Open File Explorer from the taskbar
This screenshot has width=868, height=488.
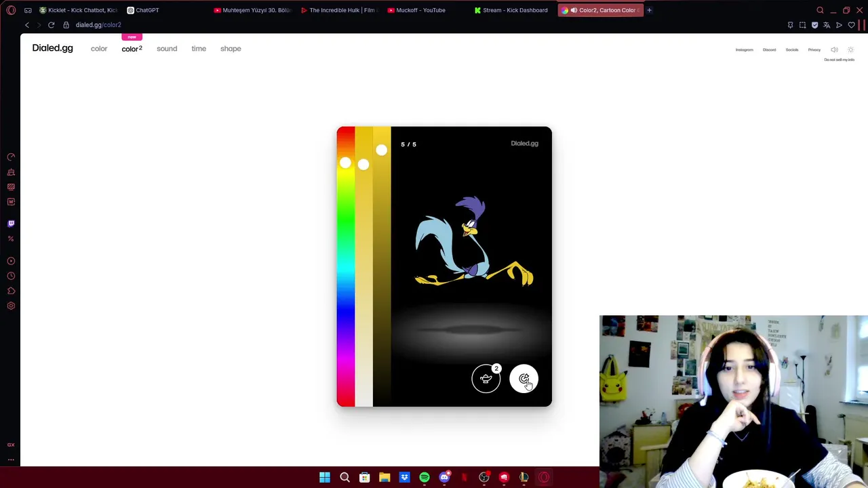[384, 478]
